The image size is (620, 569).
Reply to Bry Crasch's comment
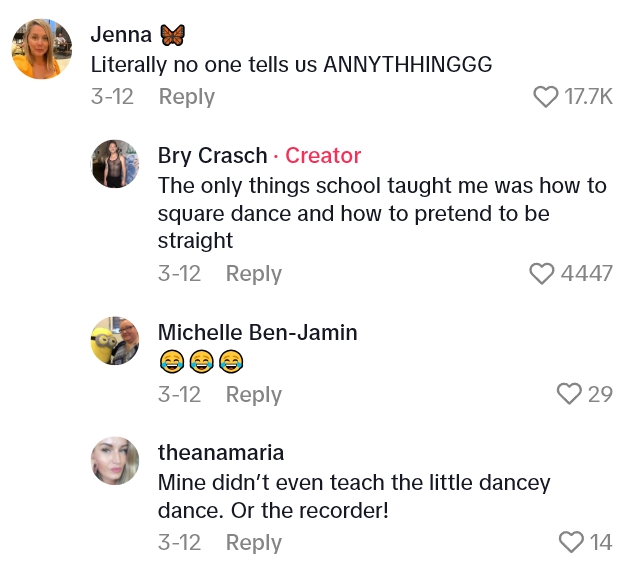tap(254, 274)
